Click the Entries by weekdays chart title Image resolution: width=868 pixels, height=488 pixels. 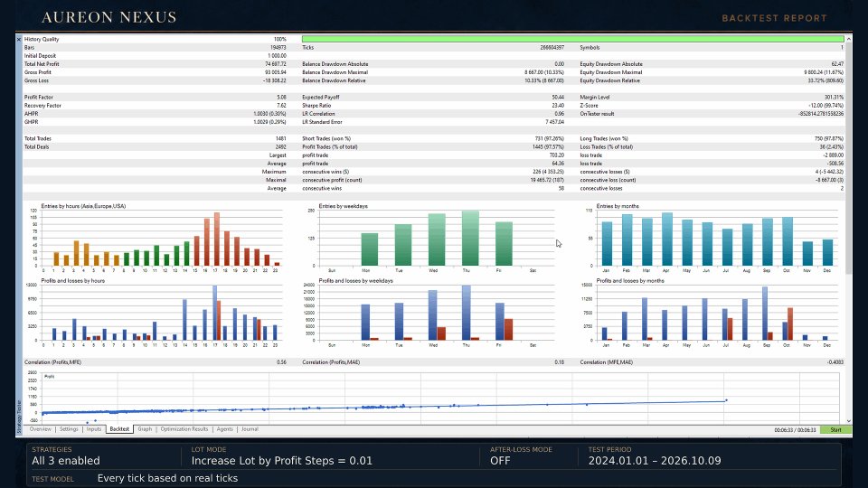pos(344,206)
